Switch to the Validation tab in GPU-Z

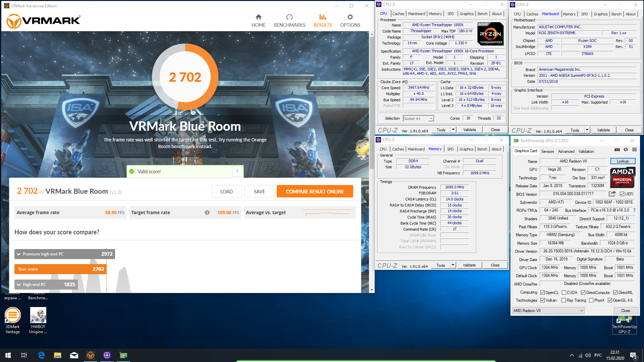point(586,152)
